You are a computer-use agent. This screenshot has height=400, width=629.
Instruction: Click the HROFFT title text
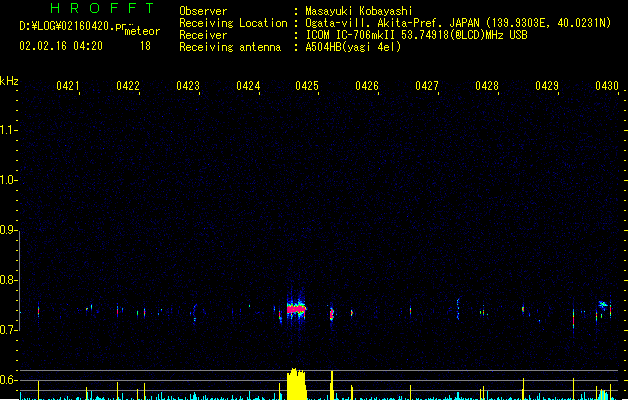pos(102,8)
